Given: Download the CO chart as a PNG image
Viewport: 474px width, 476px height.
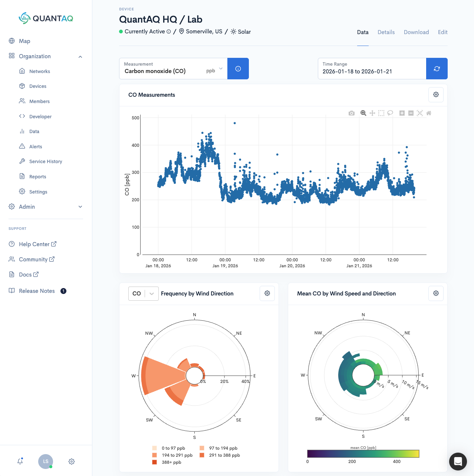Looking at the screenshot, I should [351, 113].
